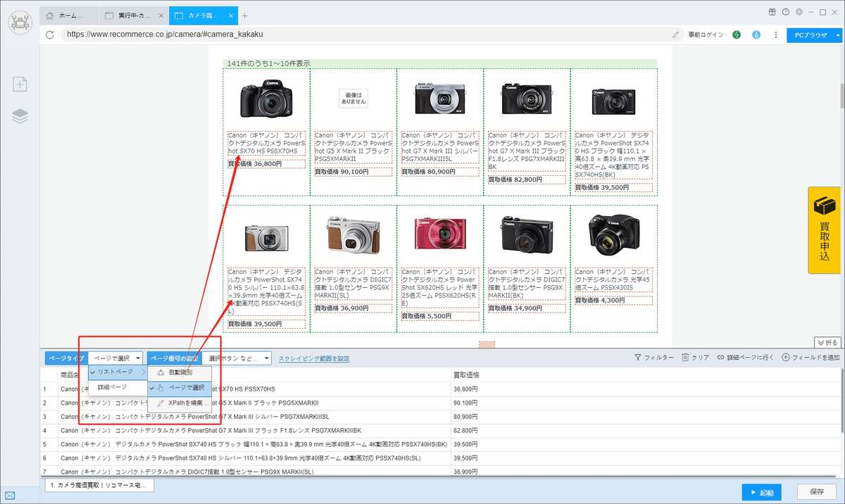Click the ページタイプ label button

click(x=66, y=358)
